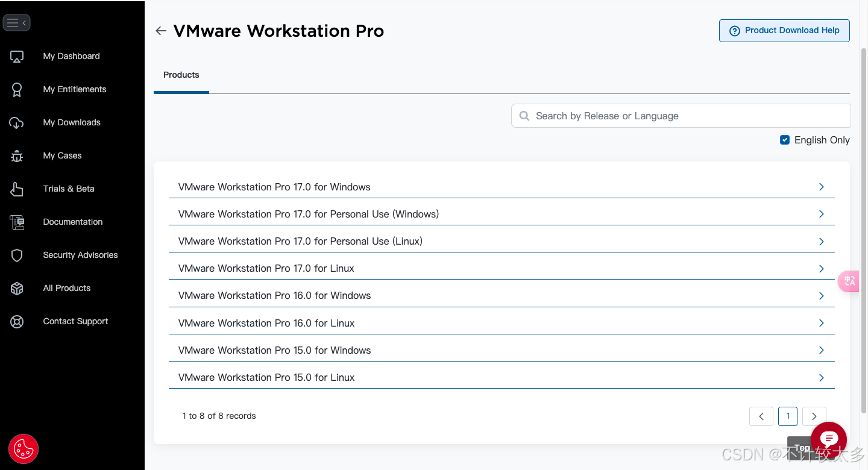Expand Workstation Pro 15.0 for Windows chevron
The image size is (868, 470).
click(x=821, y=350)
